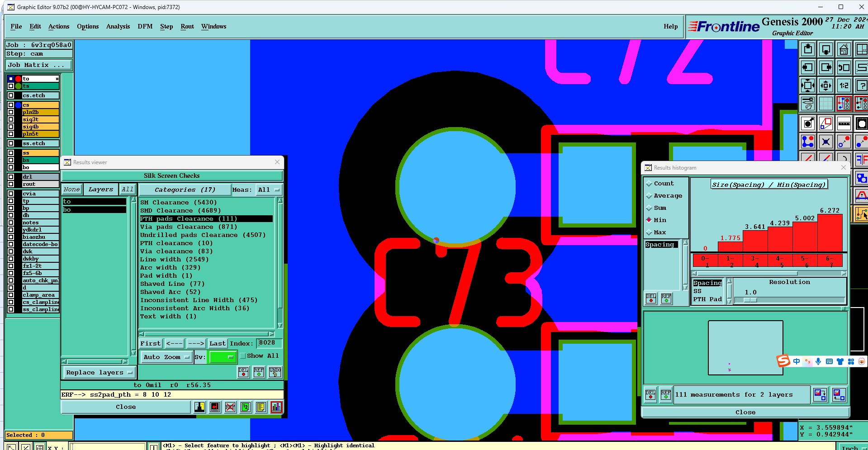Click the green 12 numbered page icon

[246, 407]
